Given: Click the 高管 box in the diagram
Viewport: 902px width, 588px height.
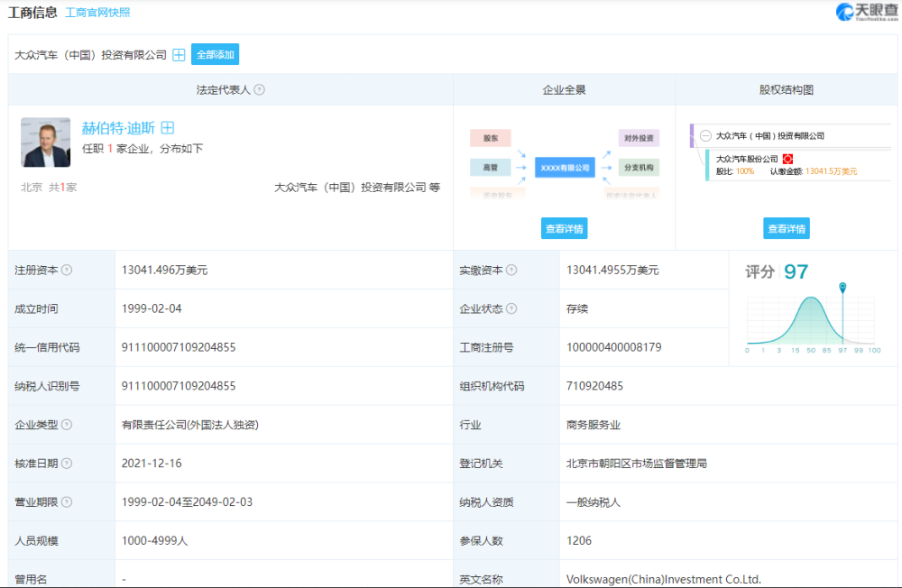Looking at the screenshot, I should tap(490, 168).
